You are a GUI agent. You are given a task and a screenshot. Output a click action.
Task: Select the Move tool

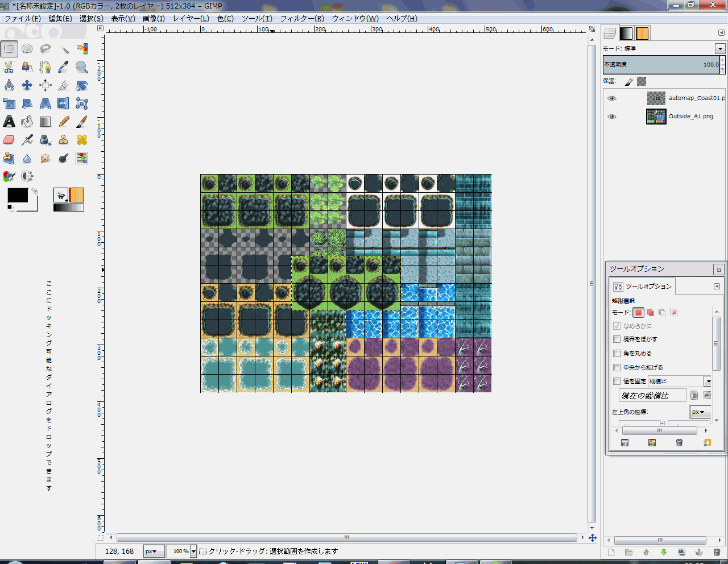click(27, 86)
